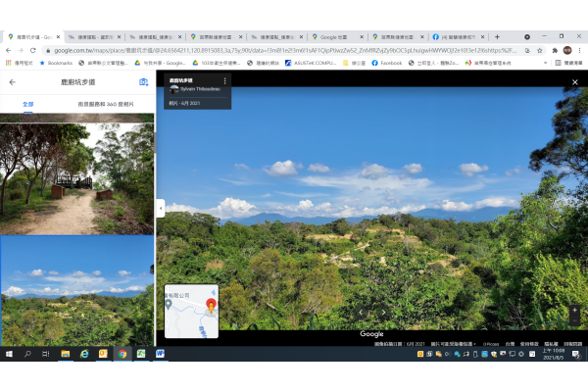This screenshot has height=392, width=588.
Task: Expand the bookmarks overflow chevron
Action: pyautogui.click(x=545, y=63)
